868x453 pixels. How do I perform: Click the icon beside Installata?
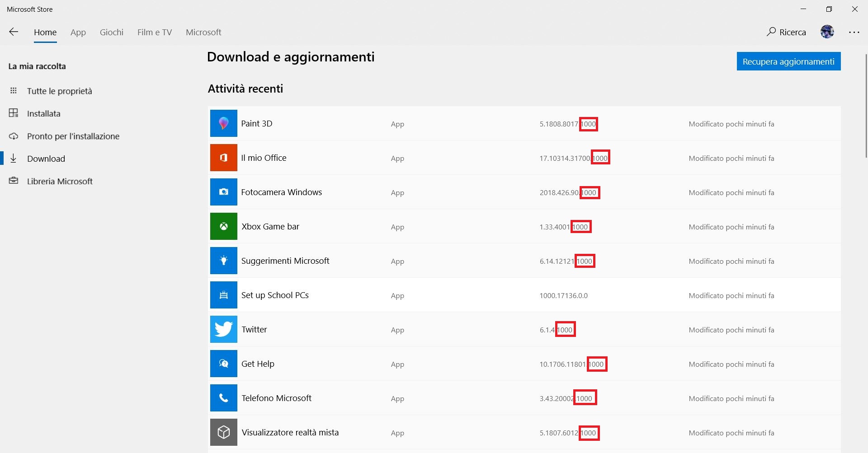[14, 113]
